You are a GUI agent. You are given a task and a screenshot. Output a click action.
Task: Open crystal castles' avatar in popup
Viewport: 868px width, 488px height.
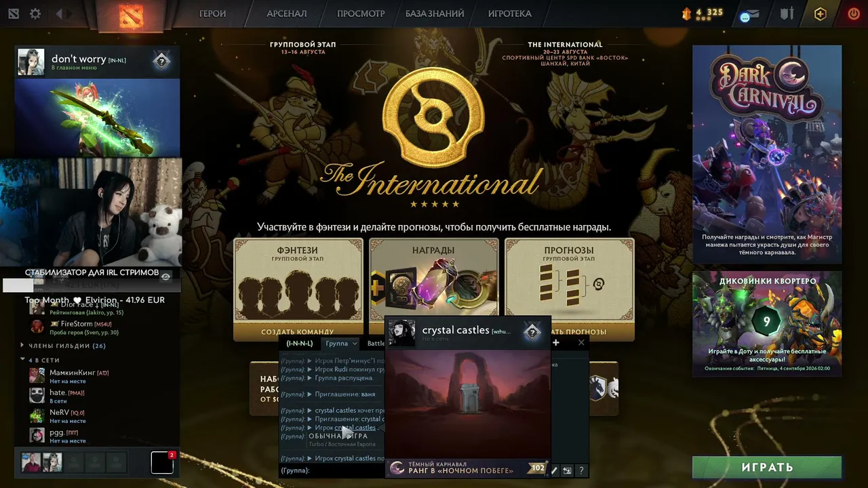401,332
